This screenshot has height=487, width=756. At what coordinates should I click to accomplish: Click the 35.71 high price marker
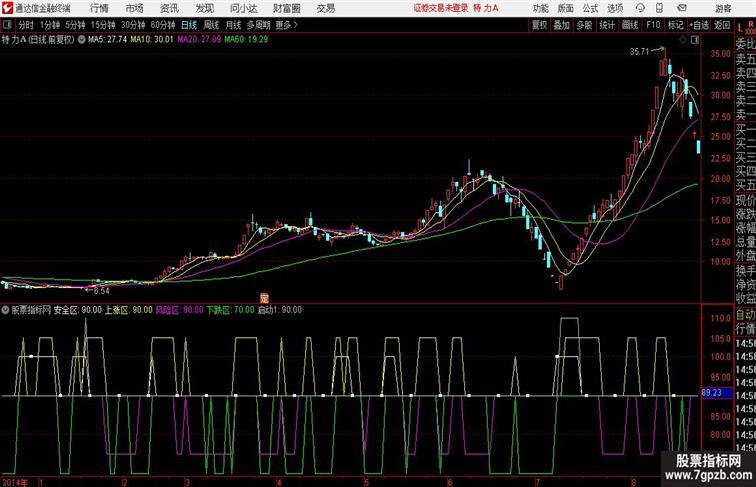tap(639, 52)
